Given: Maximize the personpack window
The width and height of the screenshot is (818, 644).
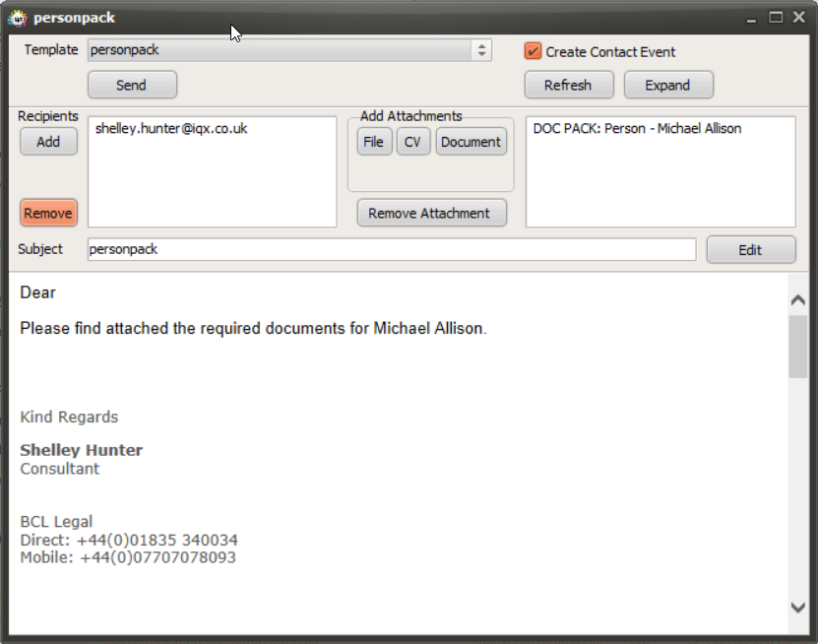Looking at the screenshot, I should tap(776, 17).
